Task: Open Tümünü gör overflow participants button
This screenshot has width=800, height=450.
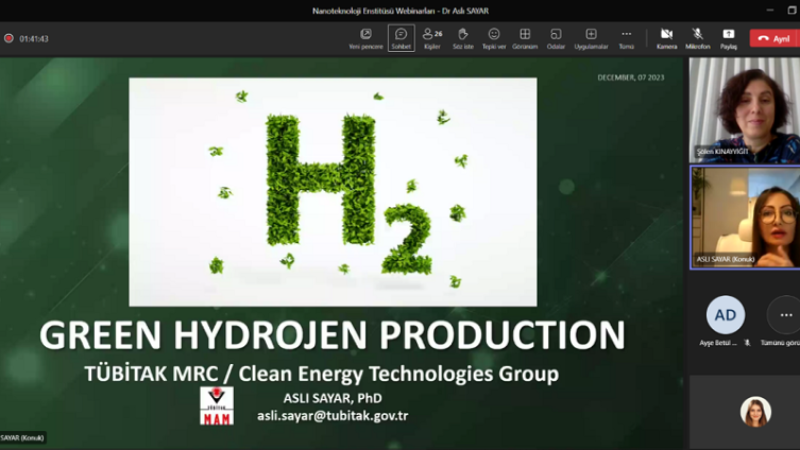Action: (786, 315)
